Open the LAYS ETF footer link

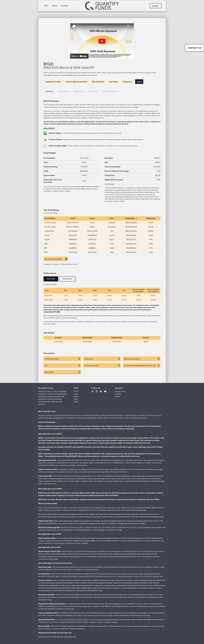click(76, 394)
